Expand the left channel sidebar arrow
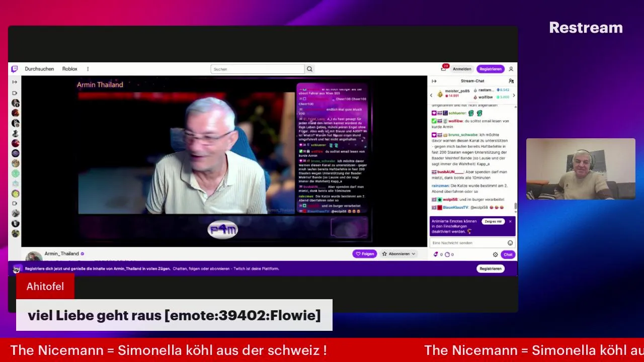Viewport: 644px width, 362px height. click(15, 81)
